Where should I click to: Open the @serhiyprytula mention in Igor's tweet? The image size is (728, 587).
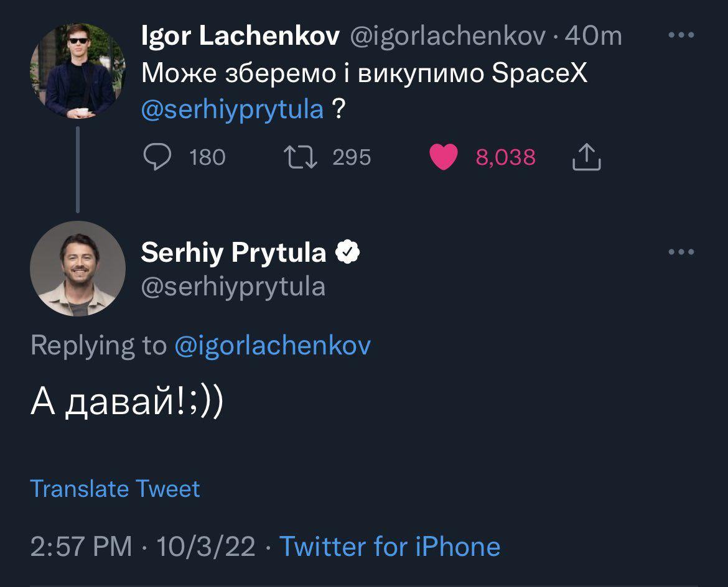point(233,109)
